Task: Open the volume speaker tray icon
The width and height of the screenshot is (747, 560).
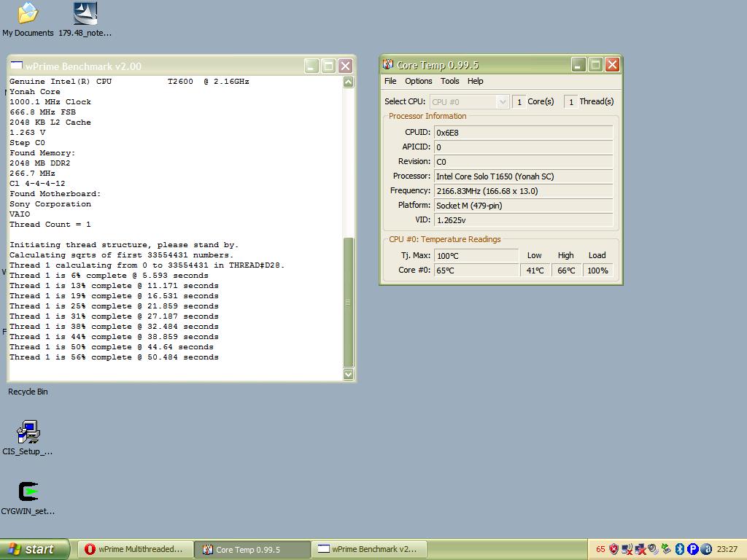Action: [653, 549]
